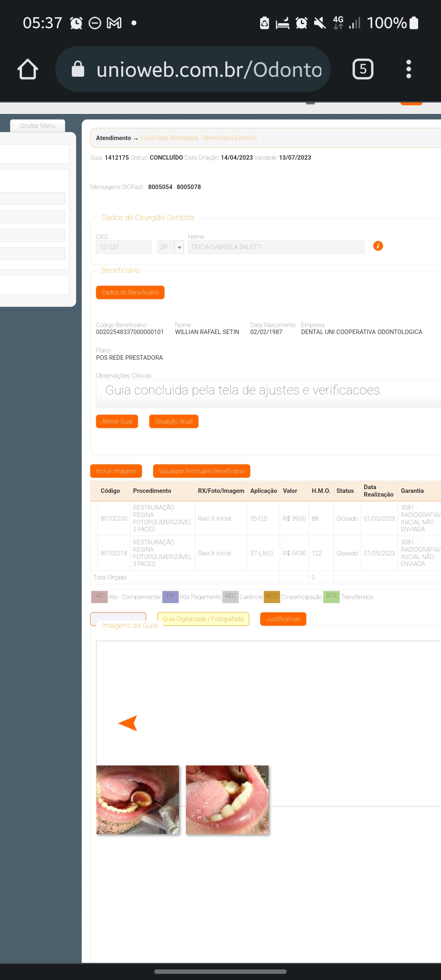
Task: Click the Alterar Guia button
Action: click(117, 421)
